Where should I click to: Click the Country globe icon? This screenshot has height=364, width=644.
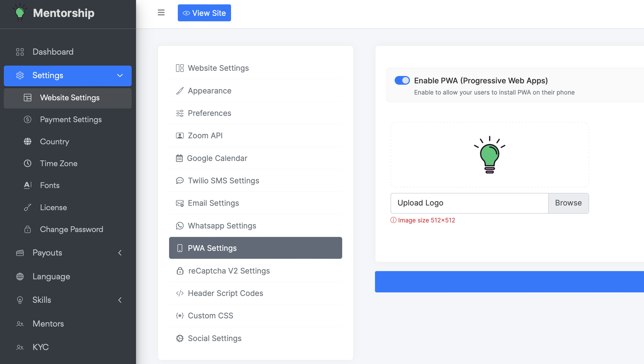(x=28, y=142)
